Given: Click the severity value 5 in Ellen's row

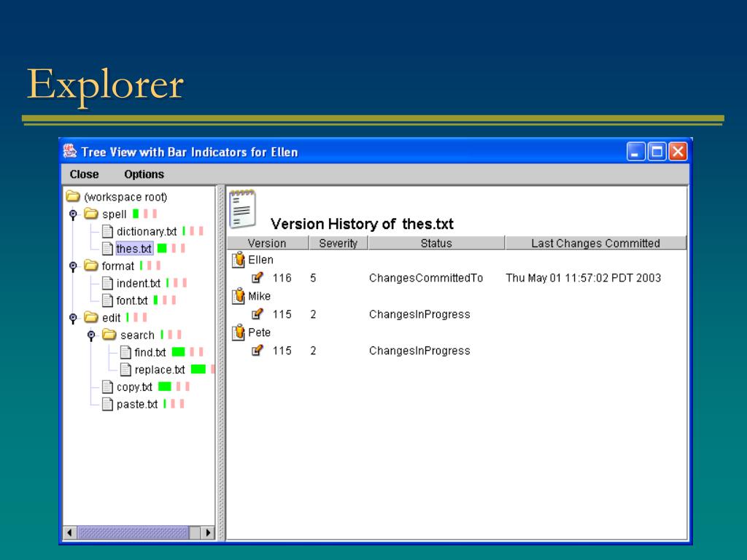Looking at the screenshot, I should 313,278.
